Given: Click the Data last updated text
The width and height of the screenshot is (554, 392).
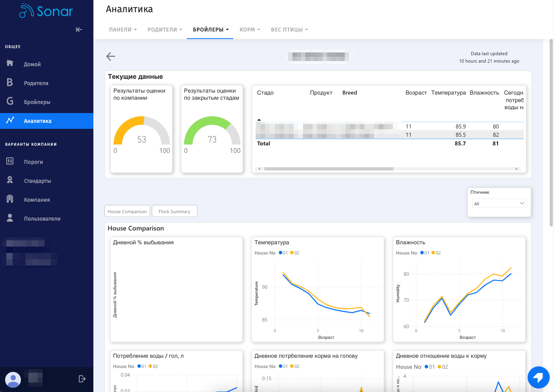Looking at the screenshot, I should click(x=489, y=54).
